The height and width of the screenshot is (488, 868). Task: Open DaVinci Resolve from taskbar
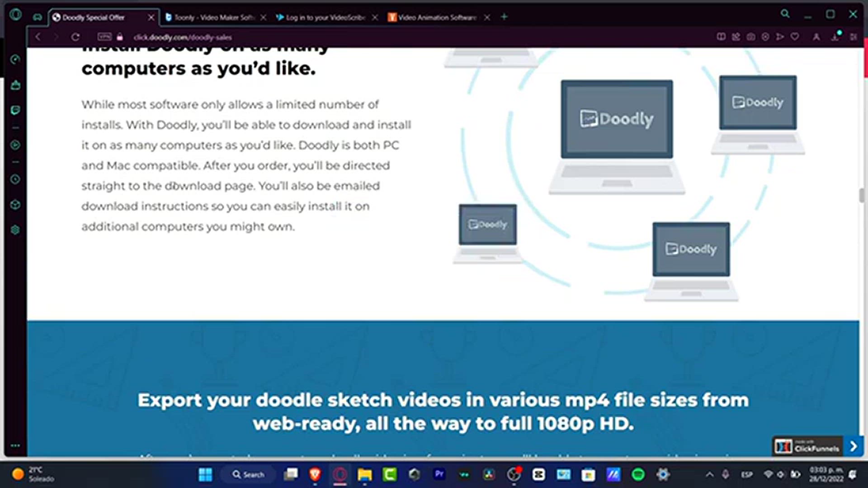pyautogui.click(x=489, y=474)
